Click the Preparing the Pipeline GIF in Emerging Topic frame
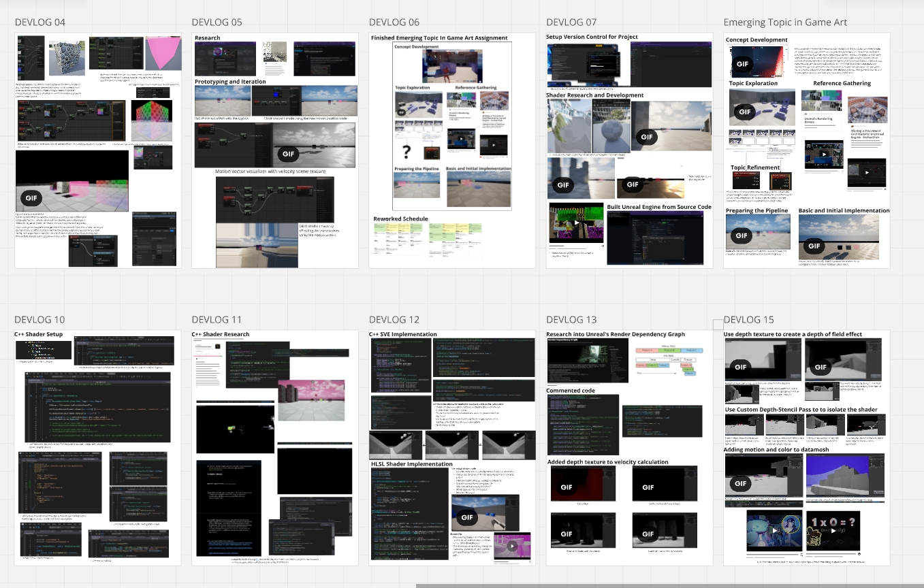The height and width of the screenshot is (588, 924). point(742,235)
